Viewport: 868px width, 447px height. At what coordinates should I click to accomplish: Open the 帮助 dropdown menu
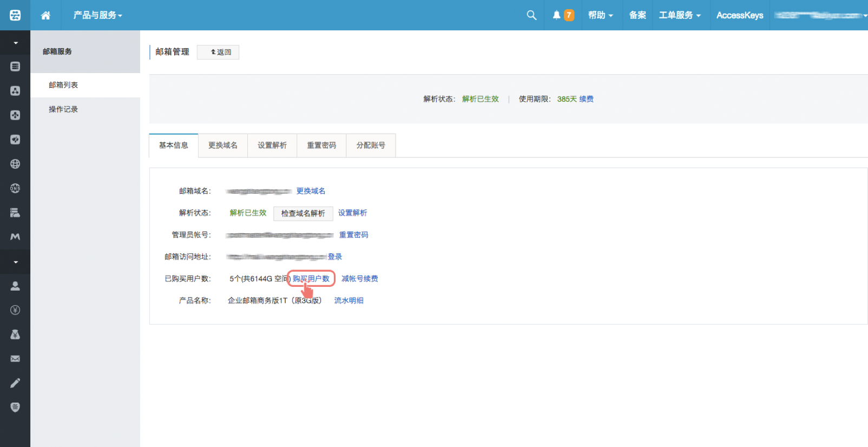[x=600, y=15]
